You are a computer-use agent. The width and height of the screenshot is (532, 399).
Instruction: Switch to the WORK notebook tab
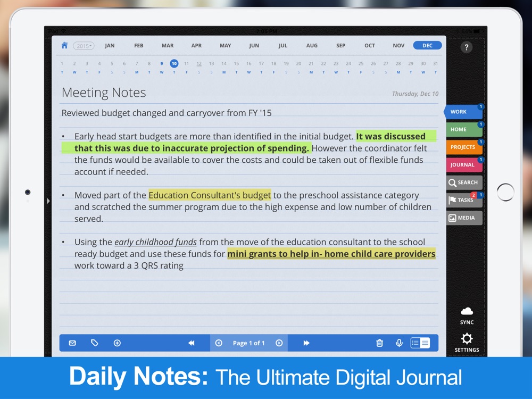pos(463,112)
